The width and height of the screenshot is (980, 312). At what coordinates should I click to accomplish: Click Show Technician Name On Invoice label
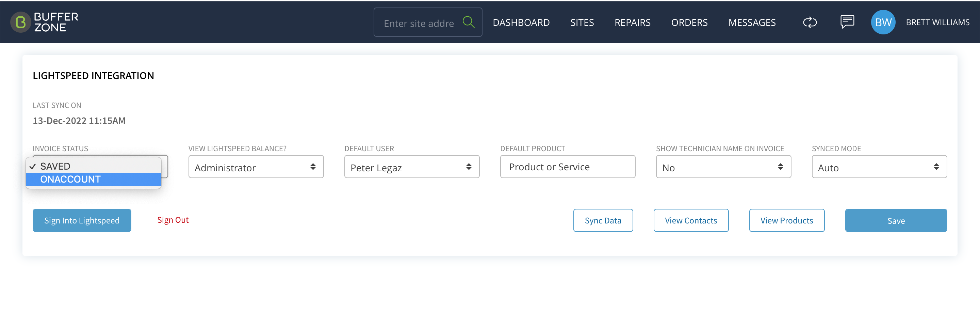pos(720,148)
